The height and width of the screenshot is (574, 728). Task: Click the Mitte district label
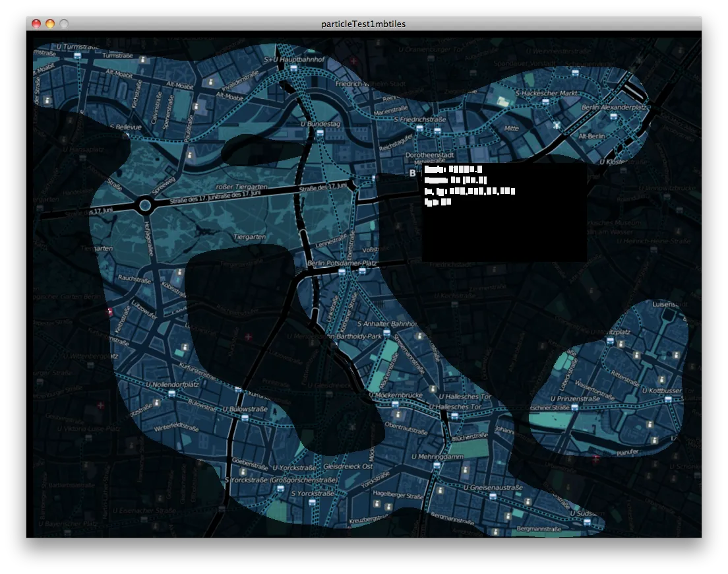pos(511,128)
